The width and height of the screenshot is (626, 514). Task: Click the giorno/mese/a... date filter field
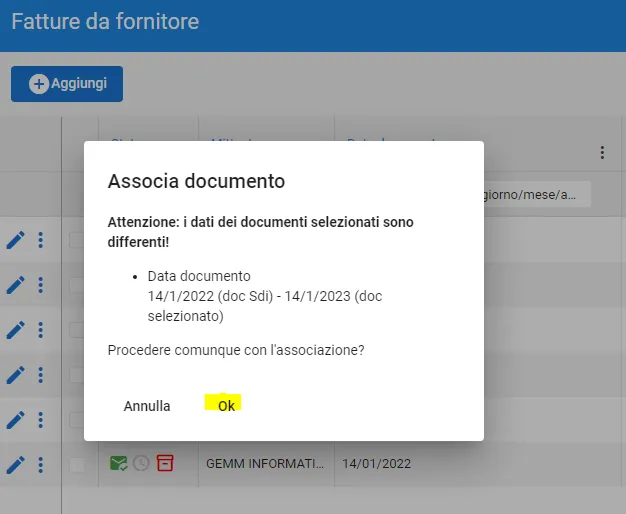[537, 194]
